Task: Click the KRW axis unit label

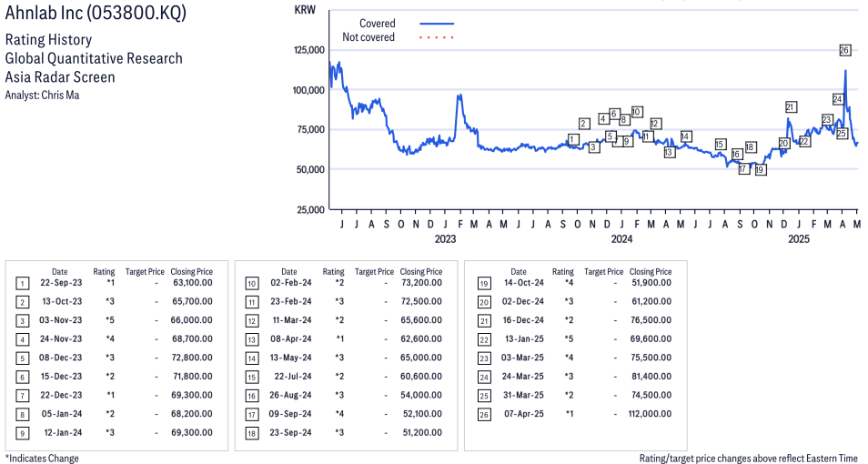Action: (x=305, y=10)
